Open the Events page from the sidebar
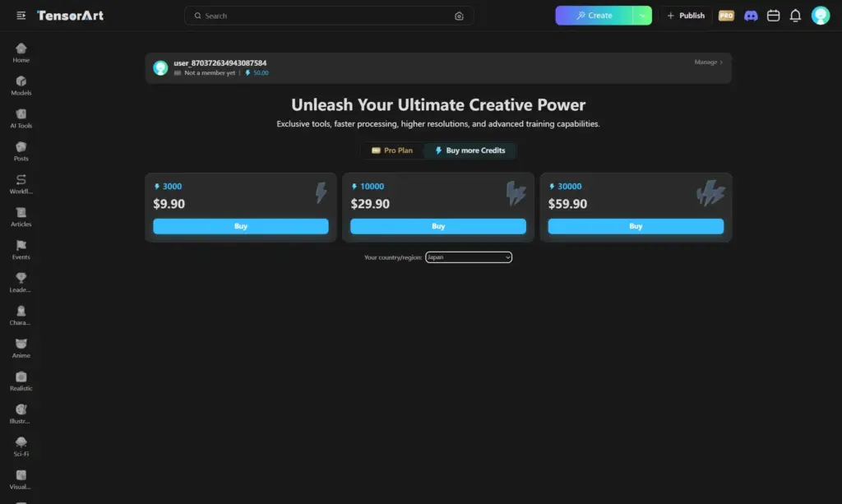Screen dimensions: 842x504 click(x=21, y=249)
